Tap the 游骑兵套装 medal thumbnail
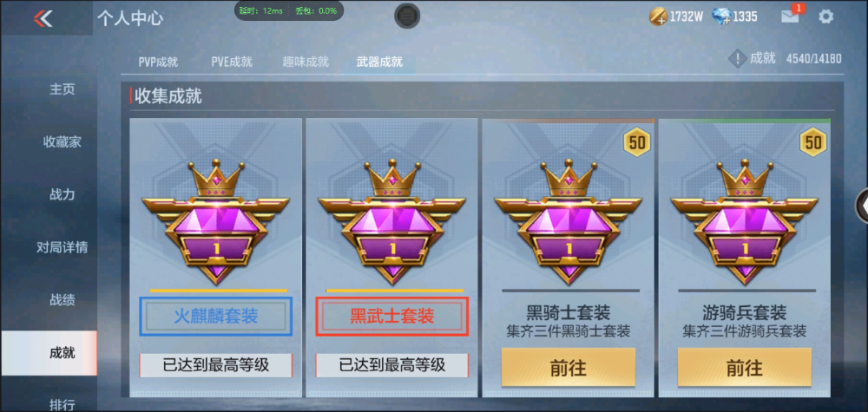This screenshot has width=868, height=412. (x=745, y=222)
